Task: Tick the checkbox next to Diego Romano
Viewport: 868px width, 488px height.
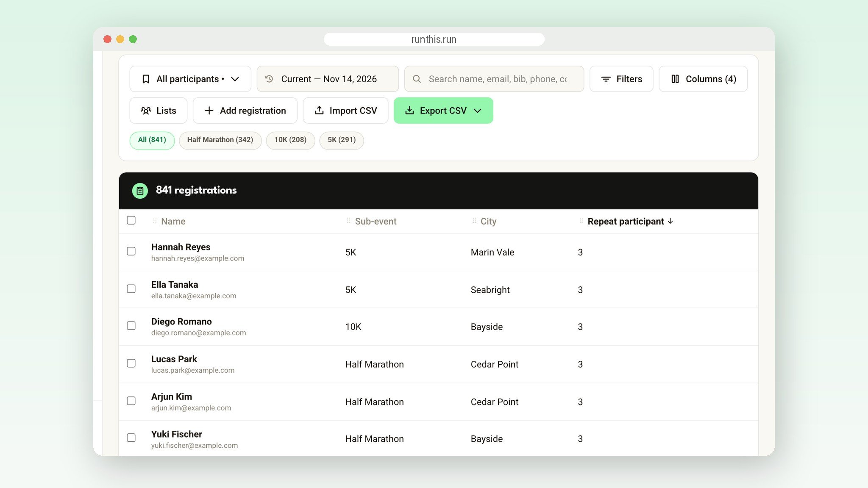Action: (x=131, y=326)
